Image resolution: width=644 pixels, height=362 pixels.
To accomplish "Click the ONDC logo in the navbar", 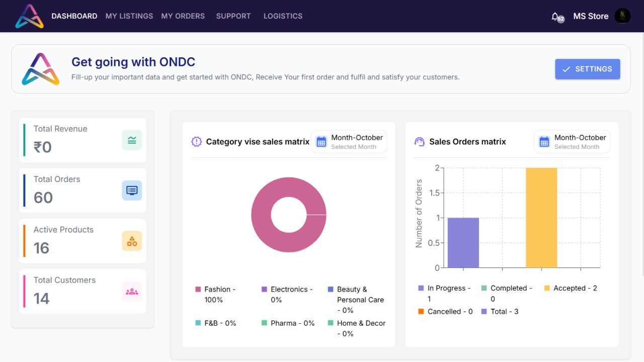I will [29, 16].
